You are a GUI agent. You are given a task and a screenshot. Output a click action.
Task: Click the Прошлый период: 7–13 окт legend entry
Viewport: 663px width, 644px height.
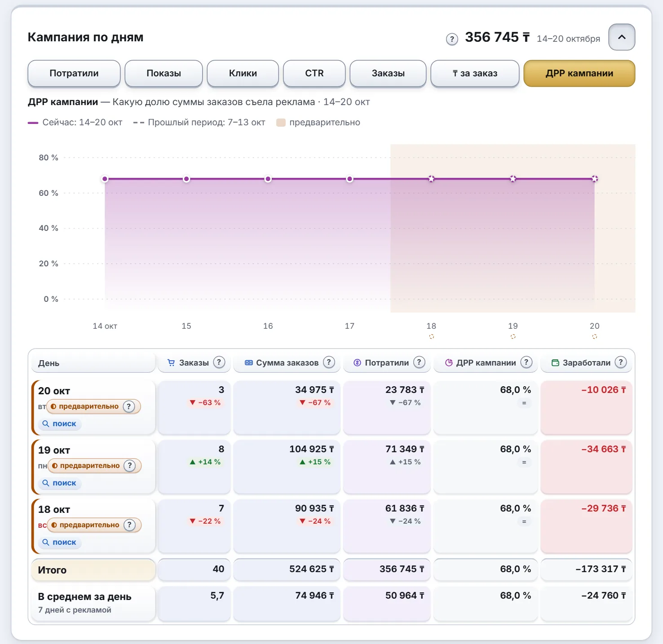(x=199, y=122)
